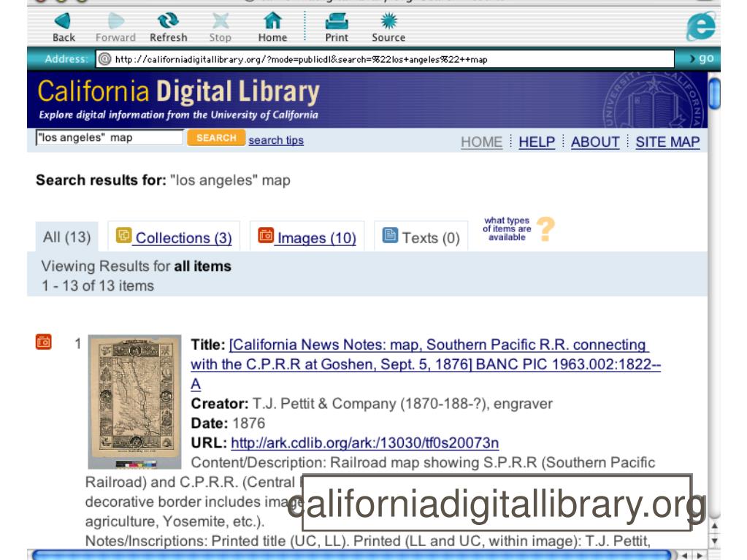Click the address bar page icon

coord(104,59)
